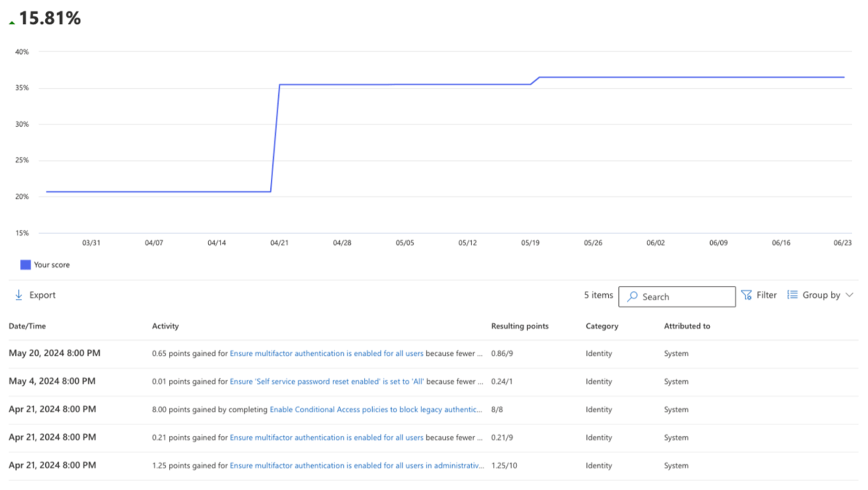This screenshot has height=490, width=868.
Task: Open the Conditional Access policies link
Action: [375, 409]
